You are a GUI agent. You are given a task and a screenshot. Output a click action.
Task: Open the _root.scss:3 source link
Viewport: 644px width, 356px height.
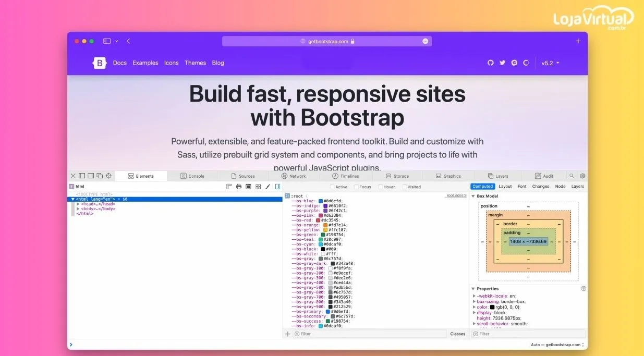point(456,195)
